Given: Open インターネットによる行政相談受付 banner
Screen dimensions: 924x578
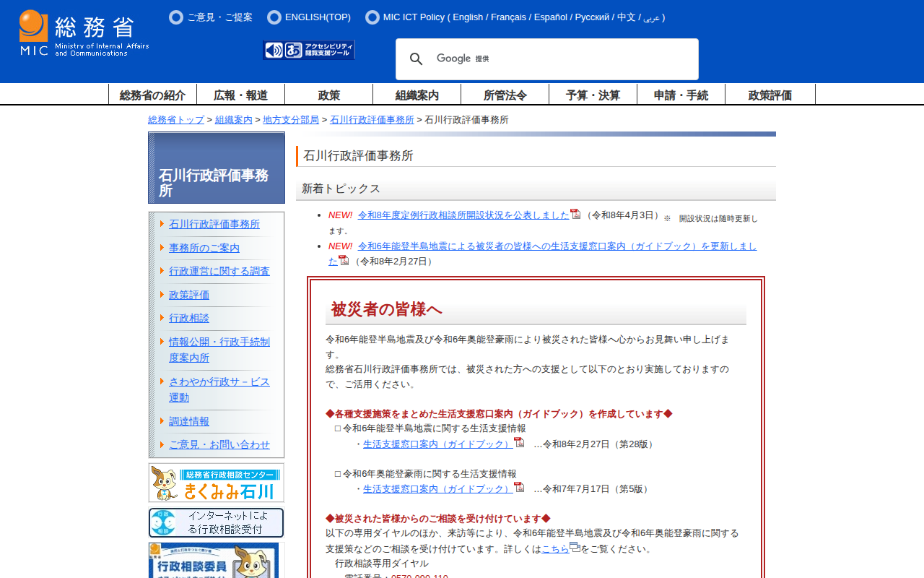Looking at the screenshot, I should pyautogui.click(x=217, y=522).
